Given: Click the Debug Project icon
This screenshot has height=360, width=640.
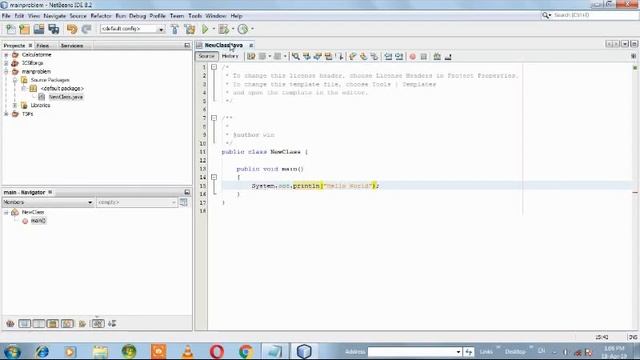Looking at the screenshot, I should tap(223, 29).
